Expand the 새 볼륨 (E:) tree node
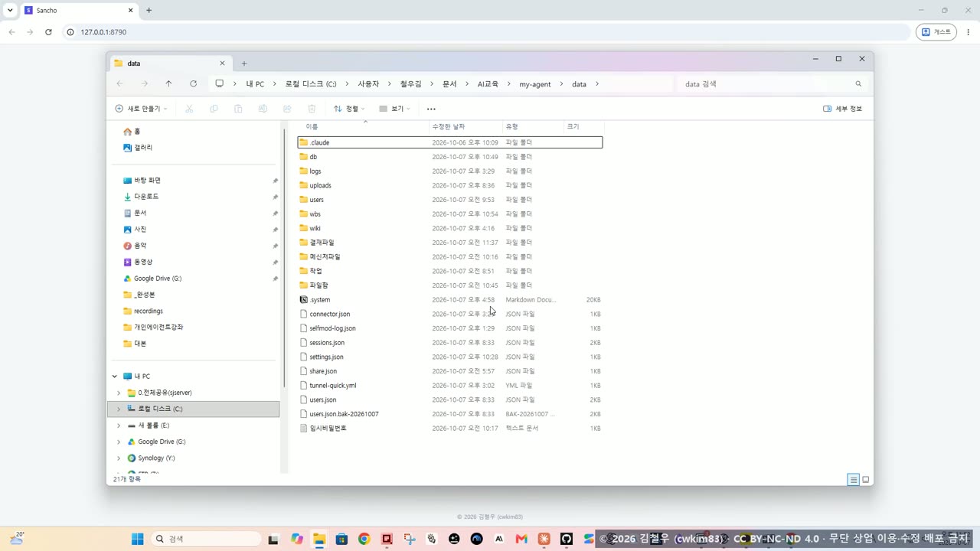This screenshot has height=551, width=980. click(x=118, y=425)
